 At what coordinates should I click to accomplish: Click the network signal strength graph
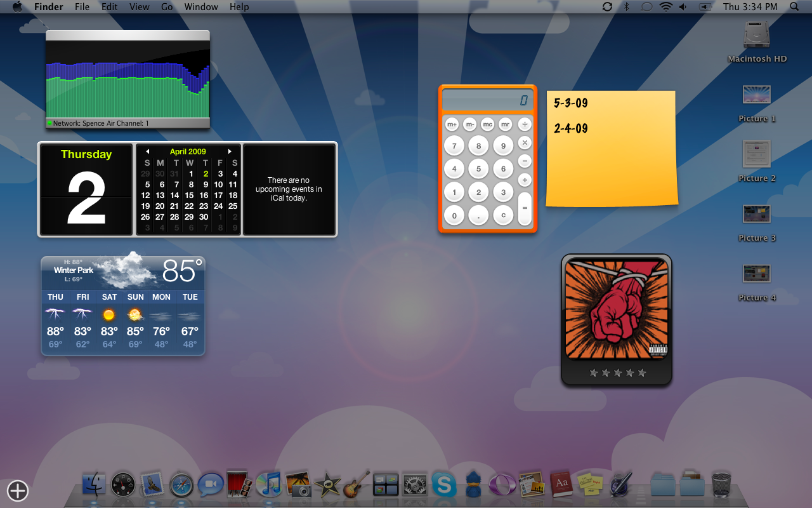128,80
